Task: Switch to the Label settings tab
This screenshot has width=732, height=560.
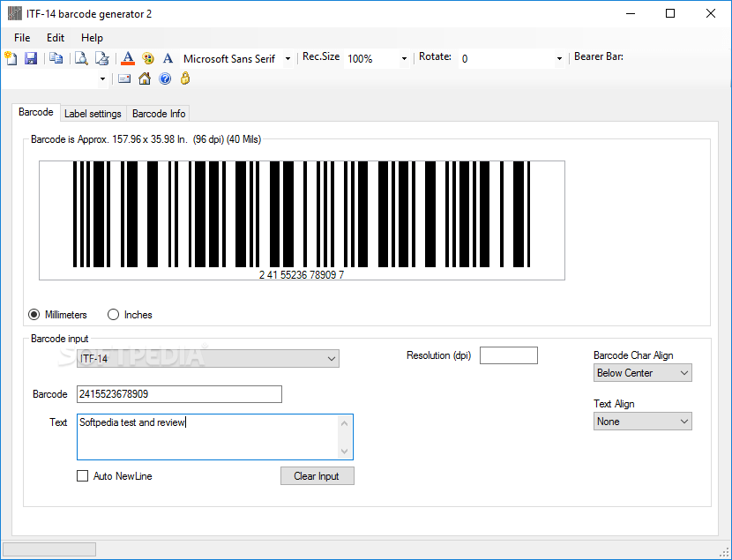Action: (93, 113)
